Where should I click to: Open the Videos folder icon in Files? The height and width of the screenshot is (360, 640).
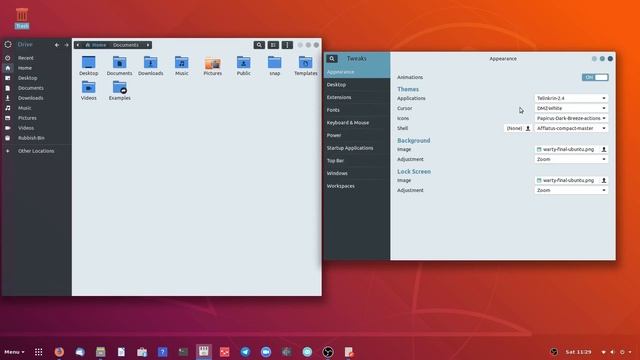point(89,91)
